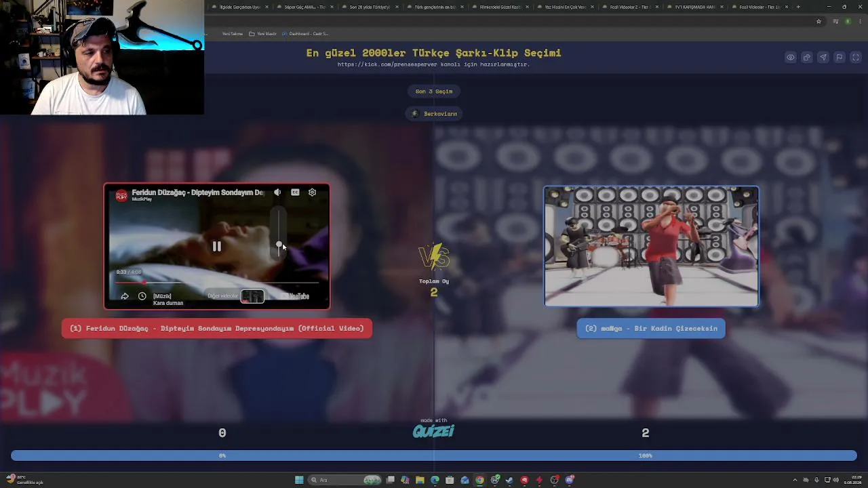Open the weather widget on the taskbar
The width and height of the screenshot is (868, 488).
pos(26,480)
